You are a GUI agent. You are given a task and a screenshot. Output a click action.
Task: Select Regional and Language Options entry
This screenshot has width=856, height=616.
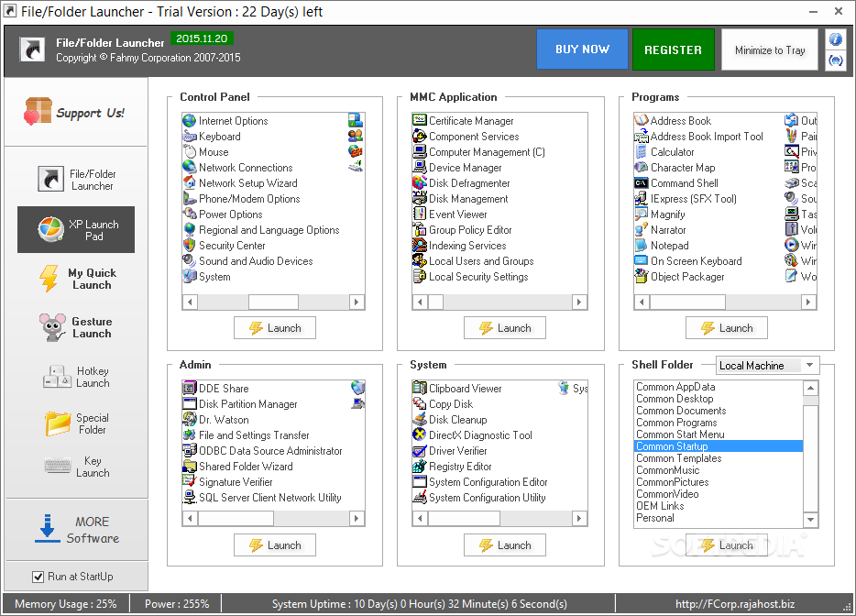[269, 230]
